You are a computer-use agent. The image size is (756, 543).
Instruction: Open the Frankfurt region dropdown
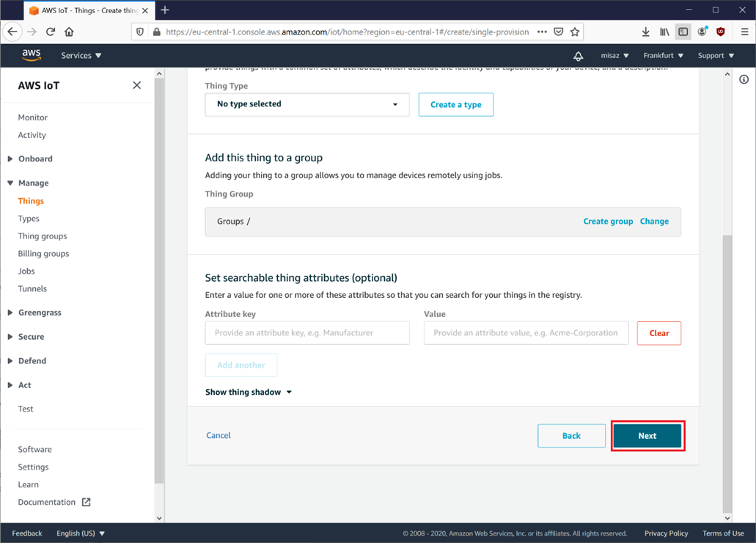pyautogui.click(x=664, y=56)
